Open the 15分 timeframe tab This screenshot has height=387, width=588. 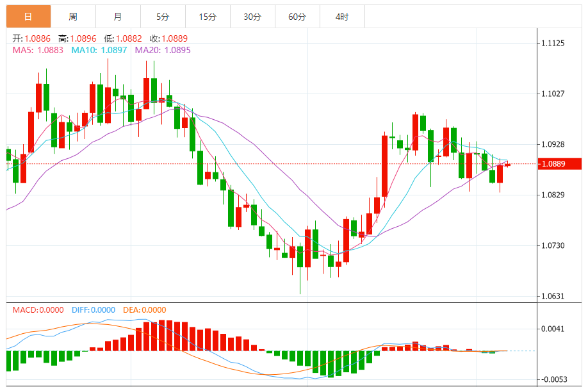208,17
